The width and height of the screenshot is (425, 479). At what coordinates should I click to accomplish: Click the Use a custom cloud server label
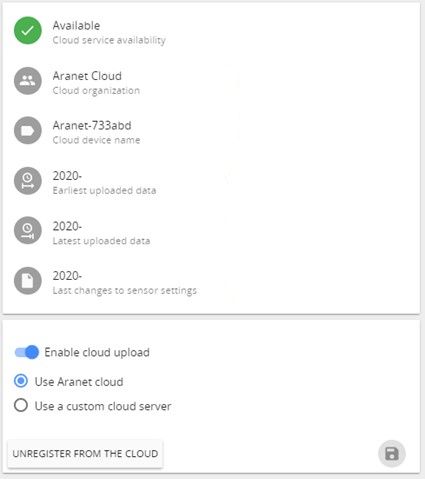click(x=103, y=406)
